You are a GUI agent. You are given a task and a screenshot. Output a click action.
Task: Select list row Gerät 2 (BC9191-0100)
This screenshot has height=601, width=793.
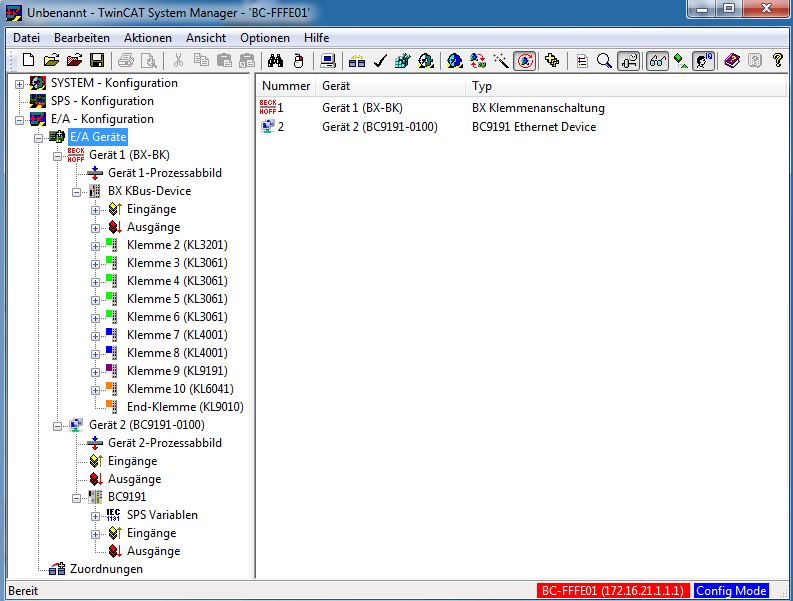pos(521,126)
